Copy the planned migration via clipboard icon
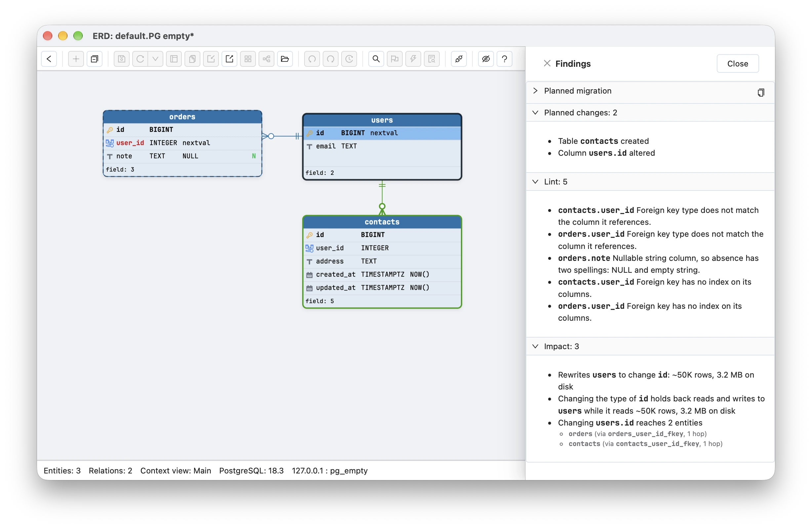 [x=761, y=93]
